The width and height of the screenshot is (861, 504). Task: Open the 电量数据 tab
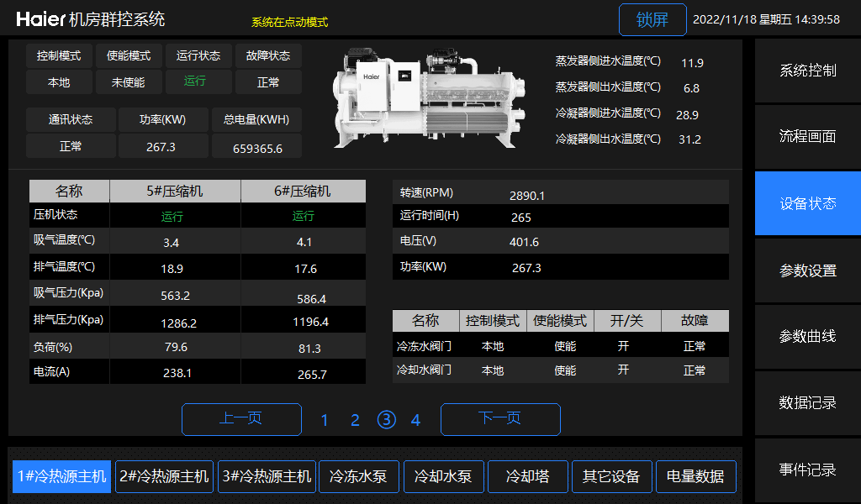pos(695,476)
